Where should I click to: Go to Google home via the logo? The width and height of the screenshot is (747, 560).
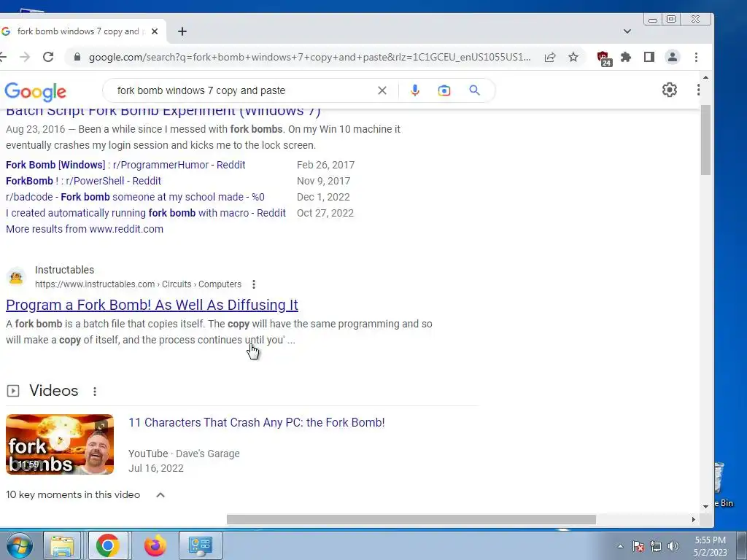click(x=35, y=92)
